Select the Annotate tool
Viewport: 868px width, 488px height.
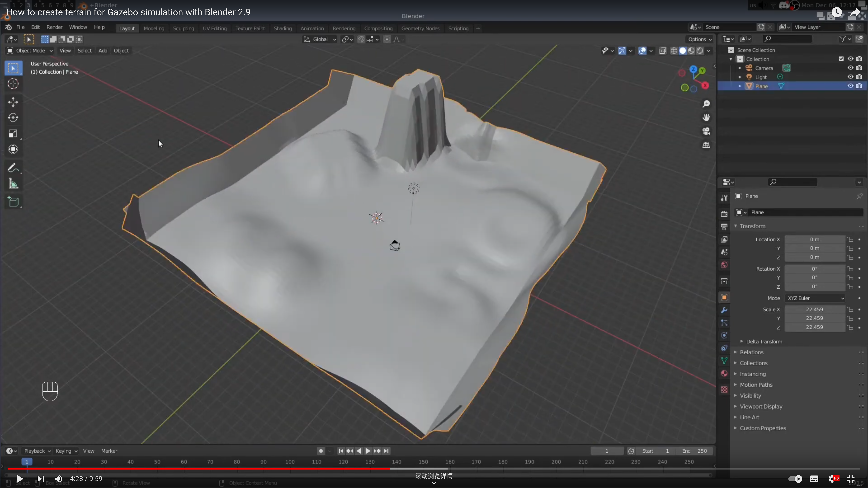click(x=13, y=167)
